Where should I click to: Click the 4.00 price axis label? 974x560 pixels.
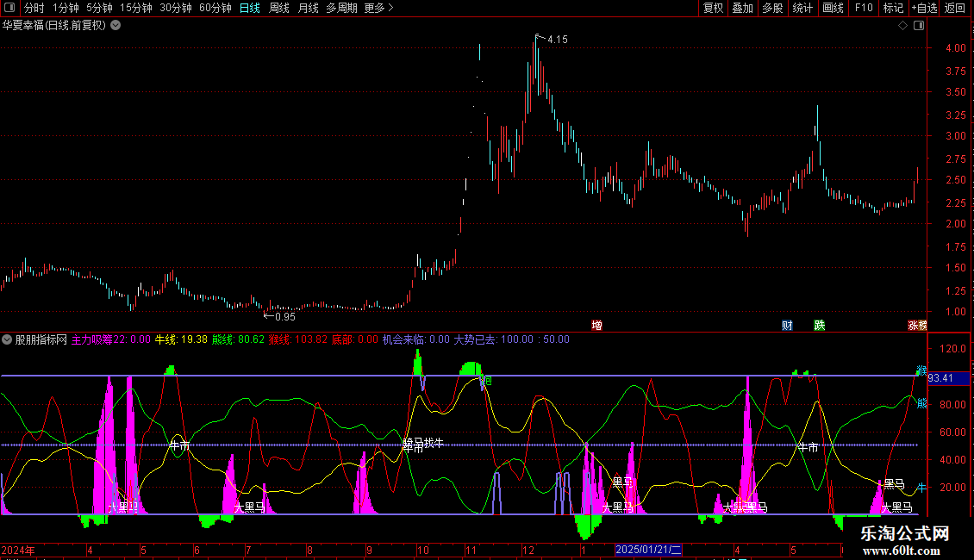click(955, 47)
